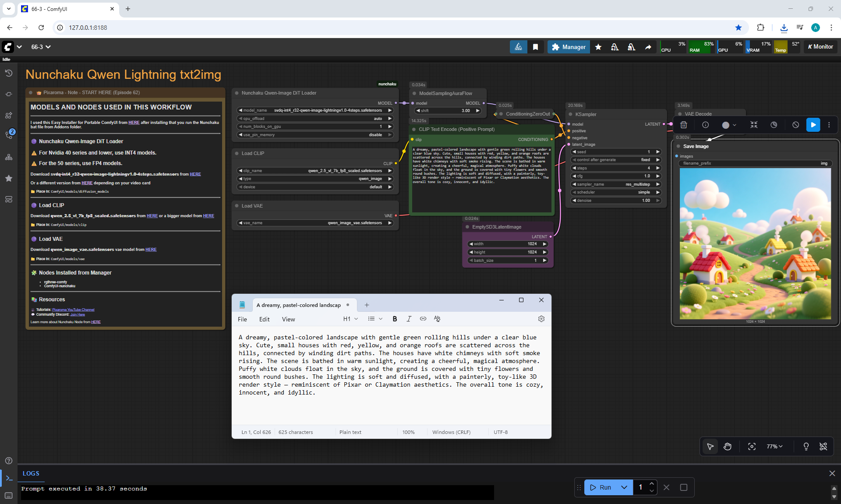
Task: Select the hand pan tool
Action: coord(728,446)
